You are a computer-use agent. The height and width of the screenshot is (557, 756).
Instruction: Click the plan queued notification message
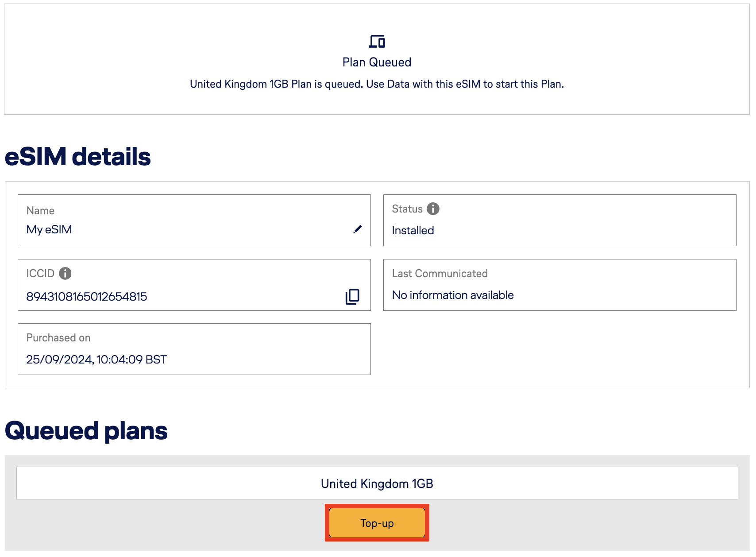(377, 84)
